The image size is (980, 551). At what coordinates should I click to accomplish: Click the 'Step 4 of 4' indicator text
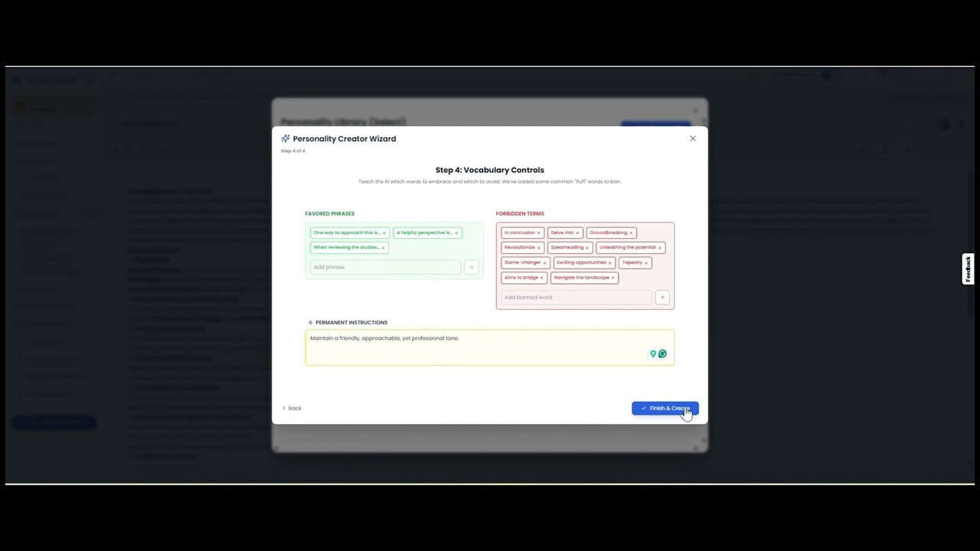pyautogui.click(x=293, y=151)
